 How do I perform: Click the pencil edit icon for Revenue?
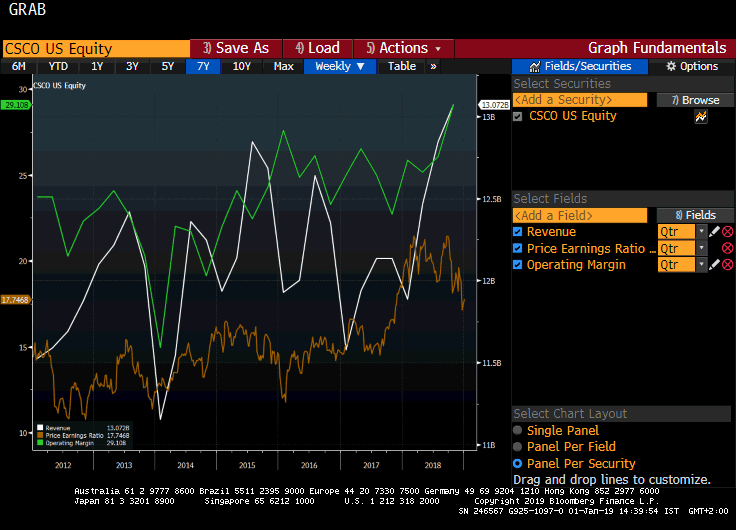click(x=714, y=232)
